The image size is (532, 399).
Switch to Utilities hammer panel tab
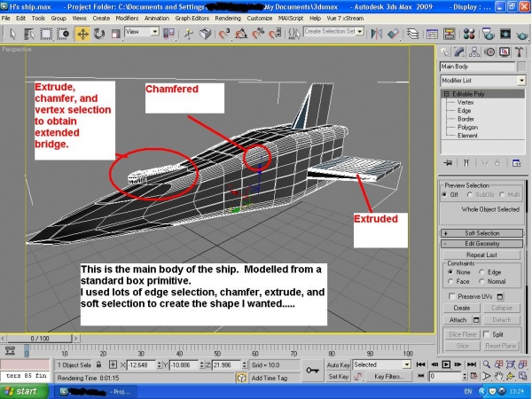point(519,52)
